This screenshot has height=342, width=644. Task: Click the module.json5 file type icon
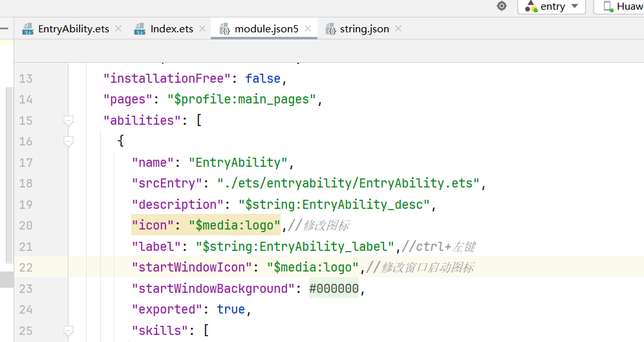pyautogui.click(x=224, y=29)
